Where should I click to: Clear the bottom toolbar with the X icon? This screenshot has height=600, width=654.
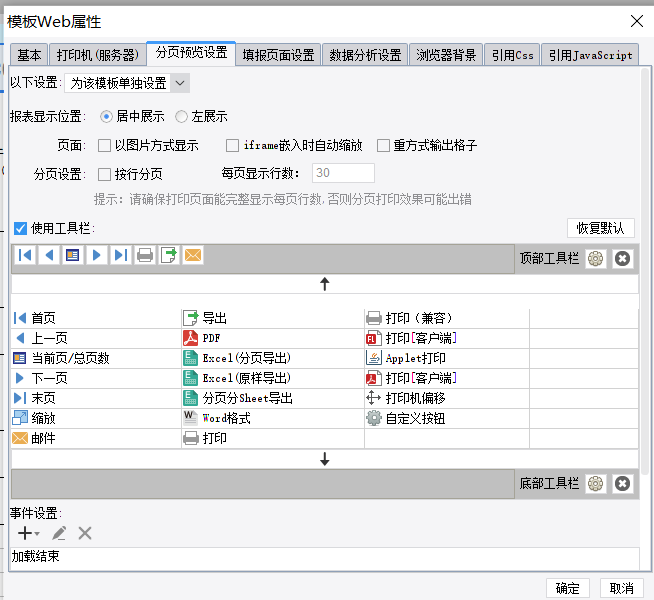click(622, 484)
